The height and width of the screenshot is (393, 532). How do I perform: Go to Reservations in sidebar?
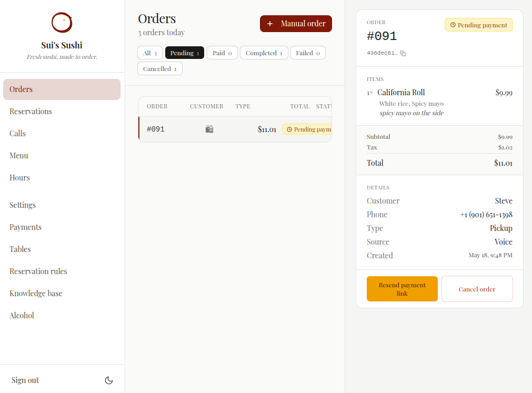pos(62,112)
